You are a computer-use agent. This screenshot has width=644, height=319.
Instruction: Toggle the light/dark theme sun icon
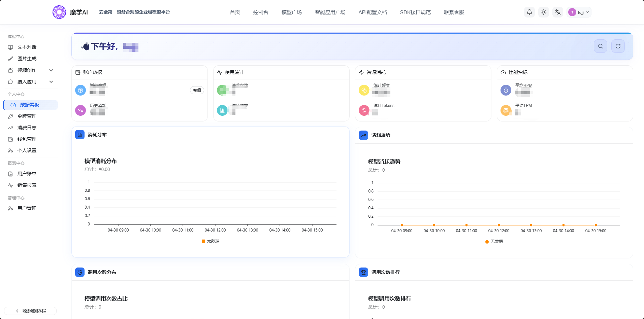pyautogui.click(x=544, y=12)
